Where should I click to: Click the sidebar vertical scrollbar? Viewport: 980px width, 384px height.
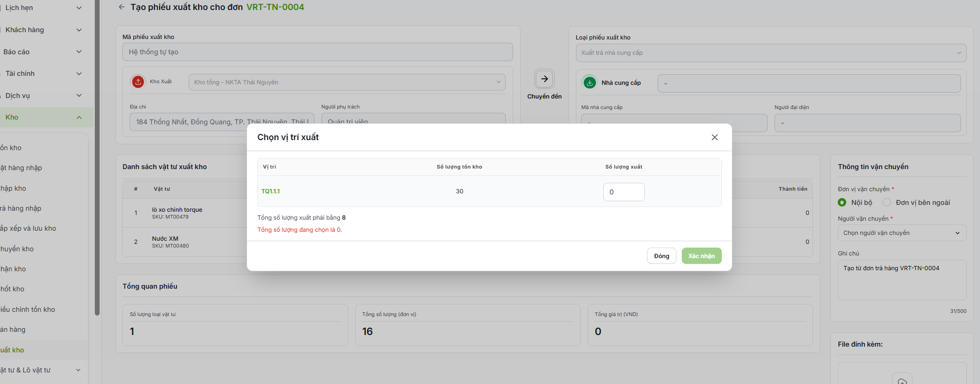coord(97,158)
